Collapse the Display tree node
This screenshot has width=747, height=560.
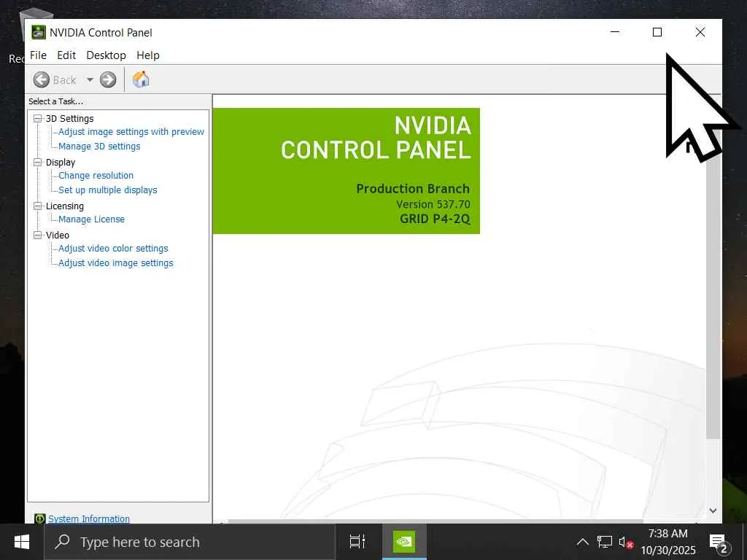click(38, 163)
